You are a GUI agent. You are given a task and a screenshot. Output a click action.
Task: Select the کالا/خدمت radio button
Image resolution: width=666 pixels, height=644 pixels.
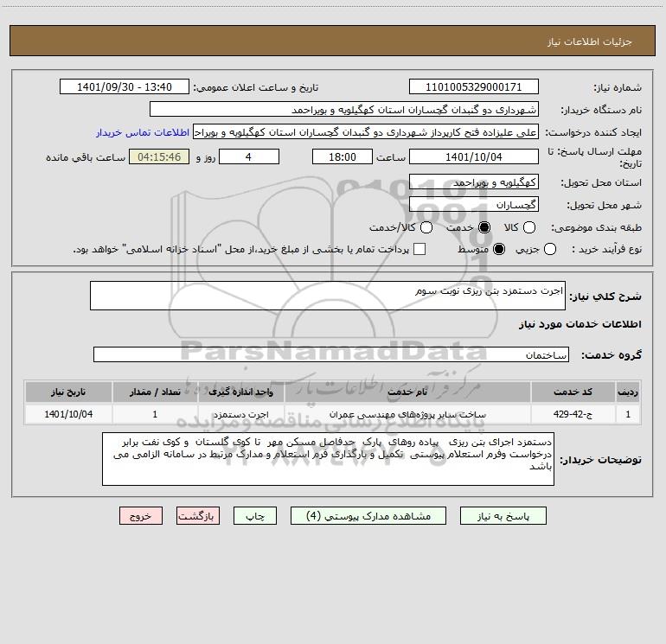(426, 227)
